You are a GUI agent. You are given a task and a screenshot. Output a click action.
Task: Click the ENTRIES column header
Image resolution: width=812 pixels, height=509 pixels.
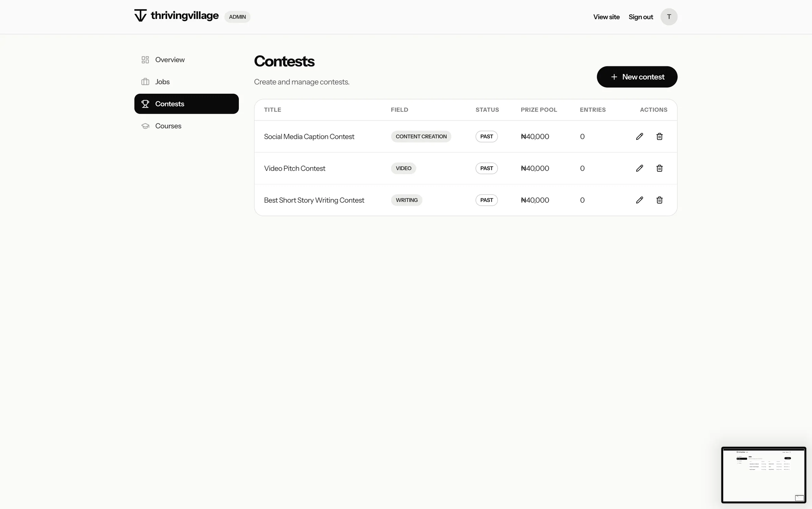point(593,110)
